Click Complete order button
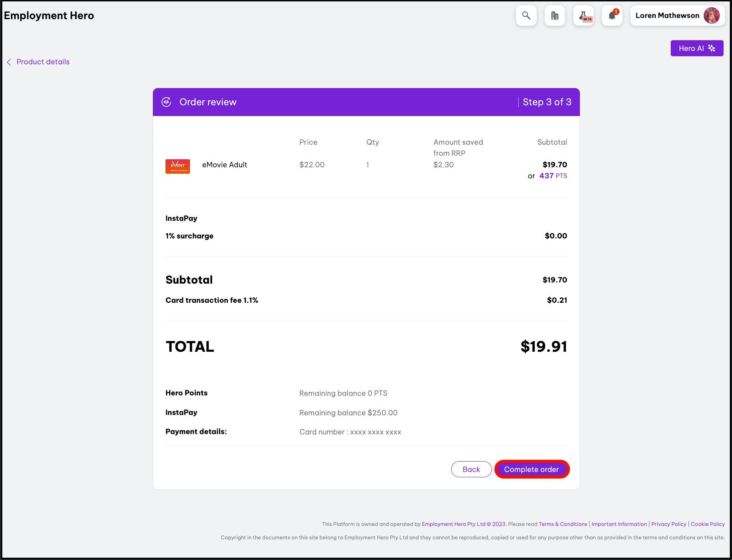 532,469
